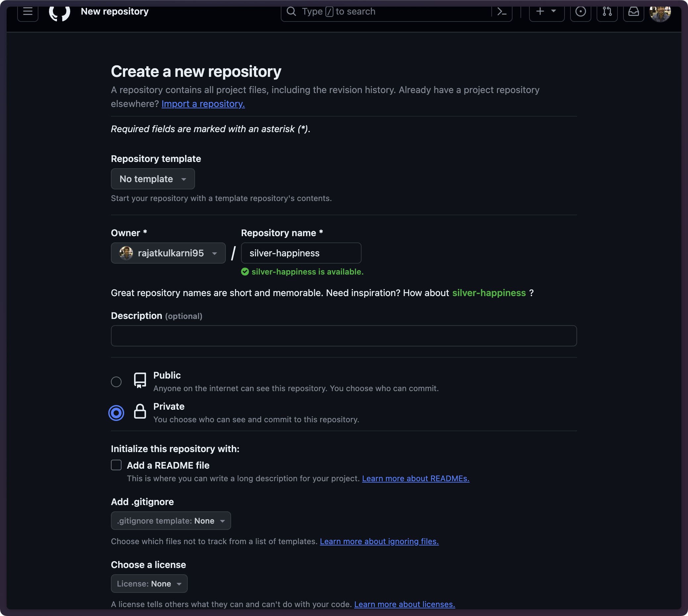
Task: Click the Description text field
Action: pyautogui.click(x=343, y=336)
